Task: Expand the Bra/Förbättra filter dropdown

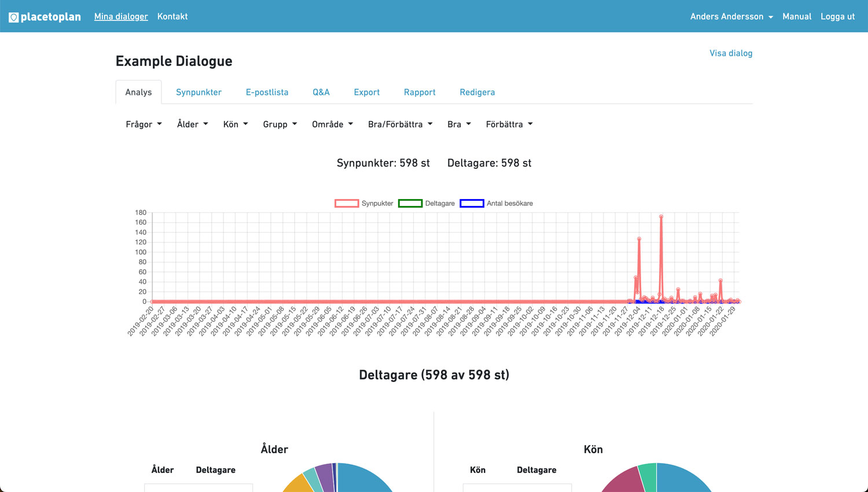Action: tap(400, 124)
